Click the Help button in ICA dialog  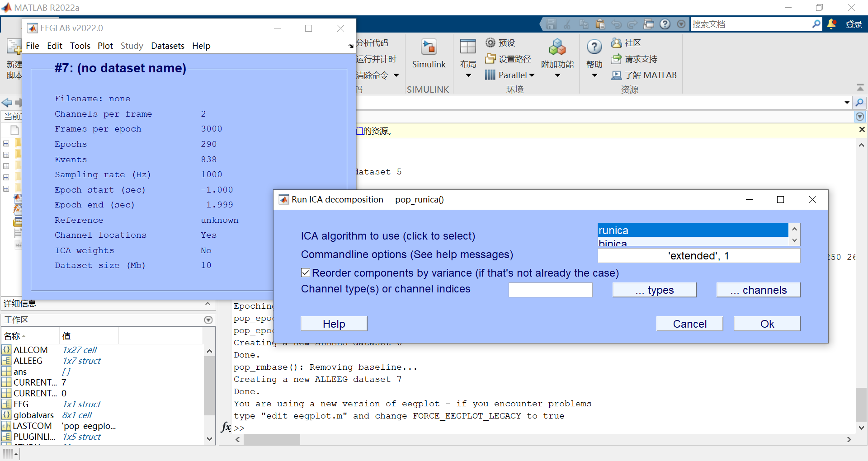(x=334, y=324)
